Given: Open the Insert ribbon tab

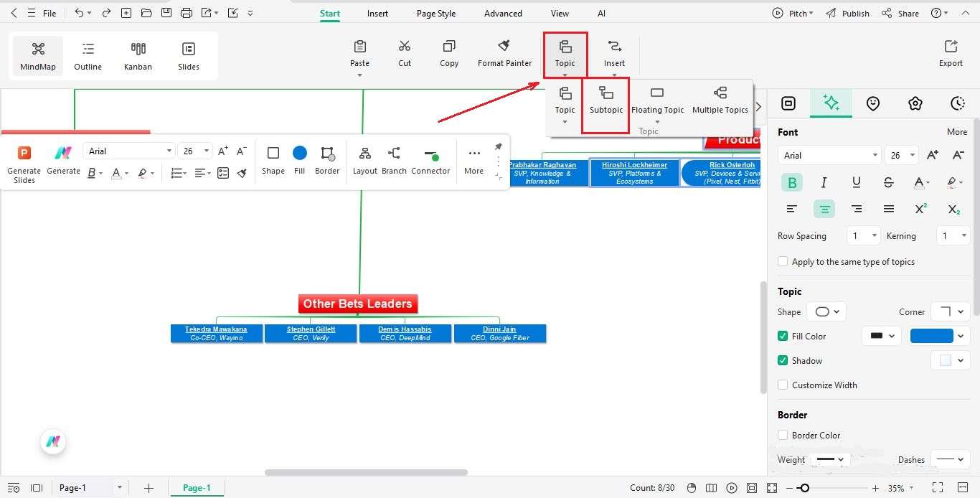Looking at the screenshot, I should [x=377, y=13].
